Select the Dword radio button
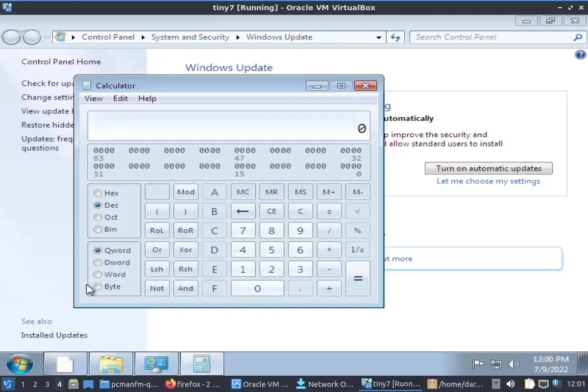Viewport: 588px width, 392px height. pyautogui.click(x=98, y=262)
